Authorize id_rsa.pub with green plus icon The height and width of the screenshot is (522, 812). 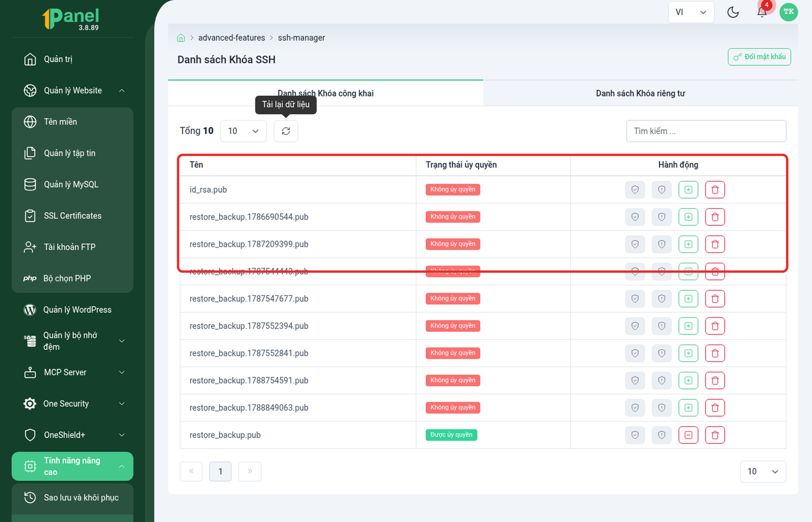coord(688,190)
